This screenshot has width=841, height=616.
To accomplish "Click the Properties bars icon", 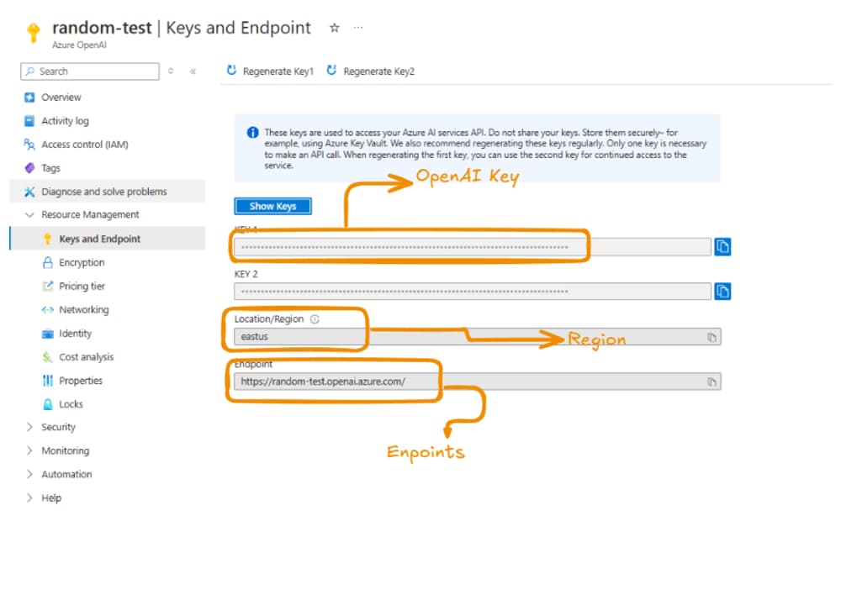I will (x=48, y=380).
